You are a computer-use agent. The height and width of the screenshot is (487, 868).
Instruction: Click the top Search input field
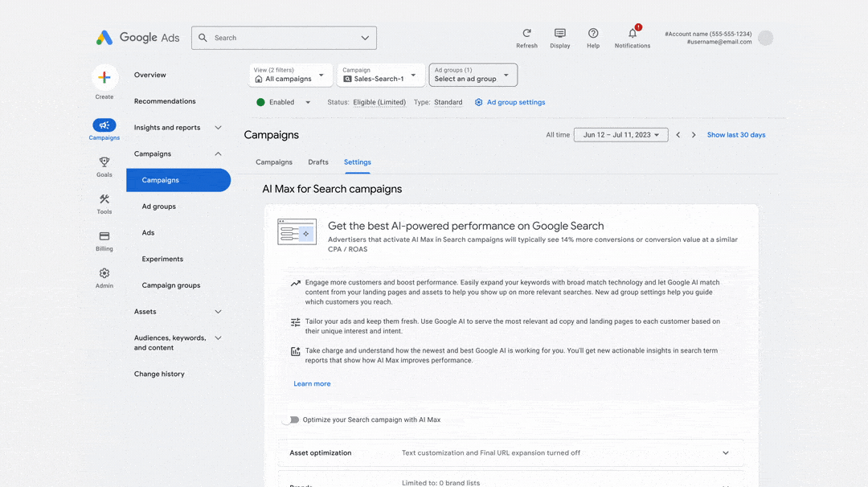tap(284, 39)
